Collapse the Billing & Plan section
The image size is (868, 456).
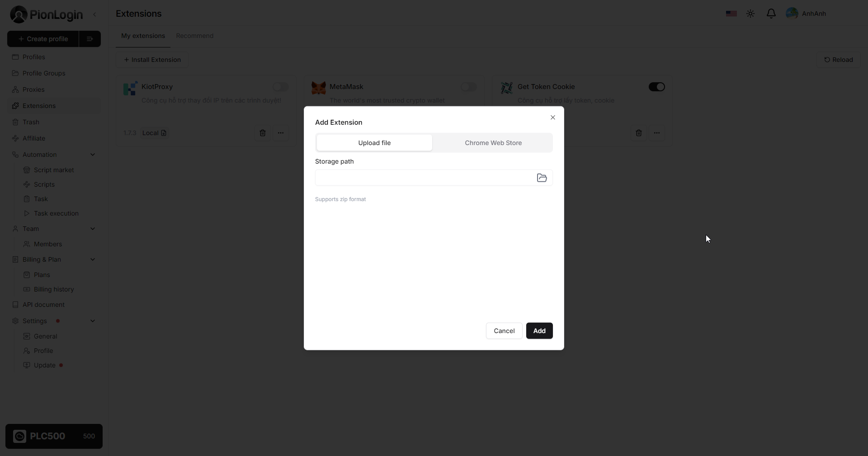93,259
